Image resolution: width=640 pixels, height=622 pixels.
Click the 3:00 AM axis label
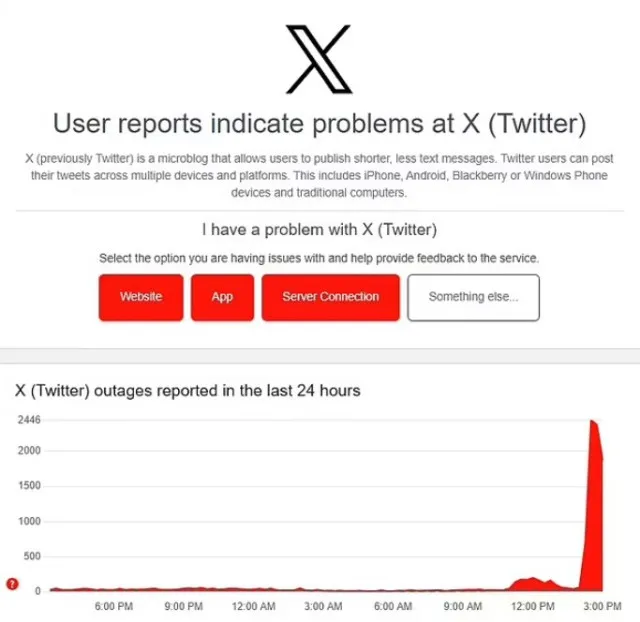click(x=323, y=606)
